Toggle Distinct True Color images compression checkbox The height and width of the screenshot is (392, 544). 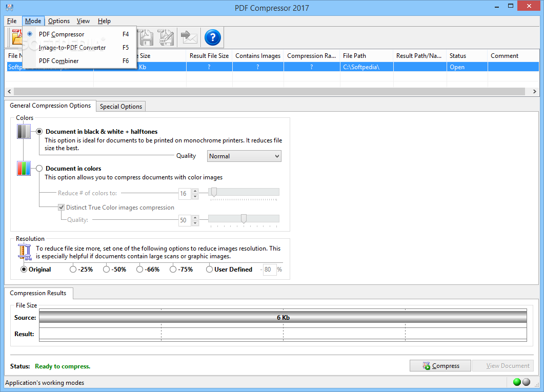(x=62, y=207)
